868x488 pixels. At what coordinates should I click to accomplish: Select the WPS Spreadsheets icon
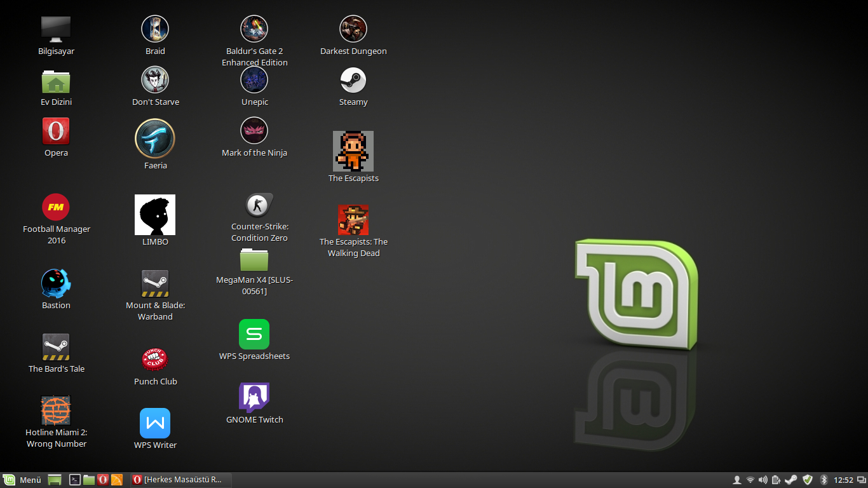pos(254,334)
